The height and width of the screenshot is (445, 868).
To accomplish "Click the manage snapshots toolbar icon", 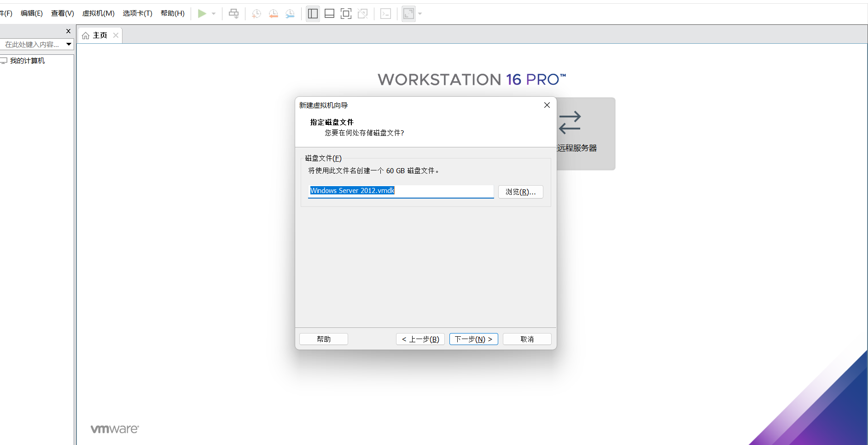I will point(290,14).
